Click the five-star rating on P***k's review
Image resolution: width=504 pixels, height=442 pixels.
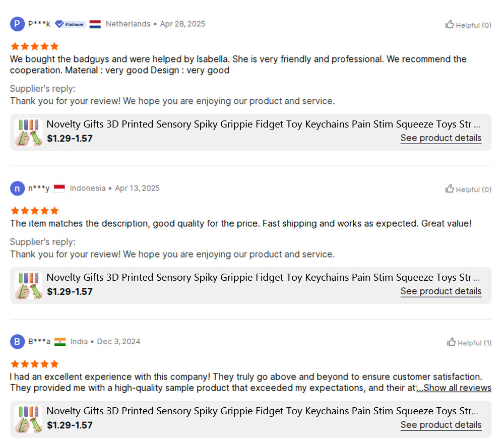coord(35,46)
